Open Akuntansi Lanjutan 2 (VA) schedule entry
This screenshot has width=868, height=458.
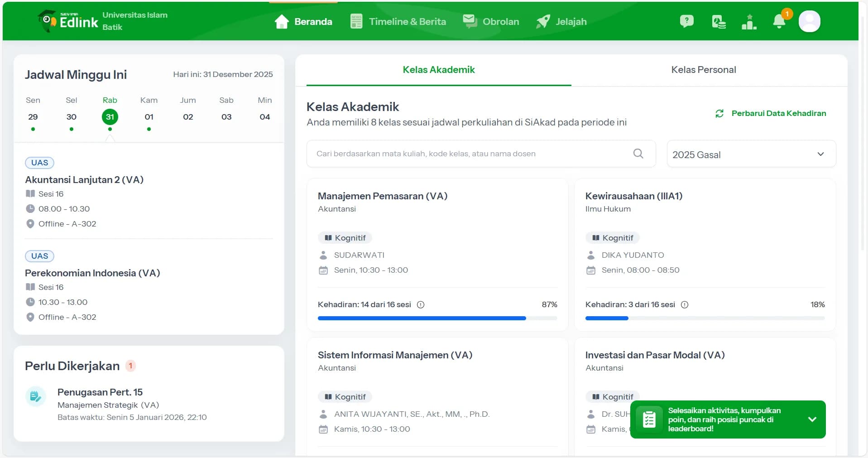point(84,180)
